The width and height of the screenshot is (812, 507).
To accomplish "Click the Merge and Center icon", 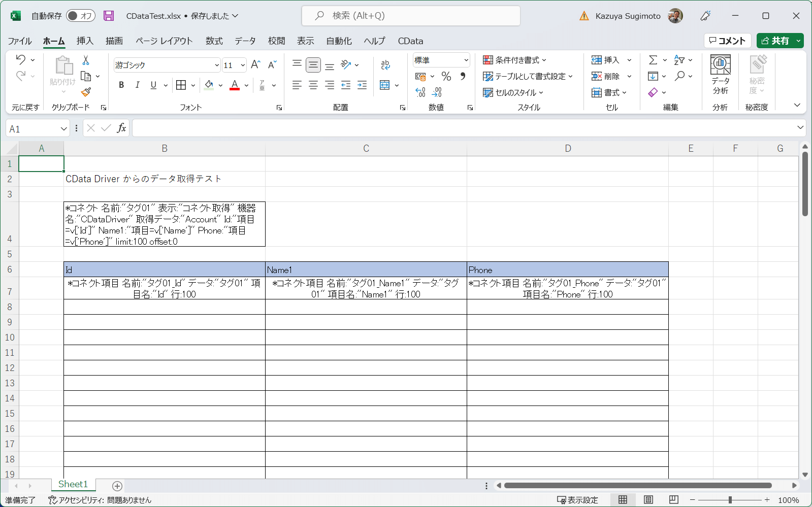I will [x=385, y=85].
